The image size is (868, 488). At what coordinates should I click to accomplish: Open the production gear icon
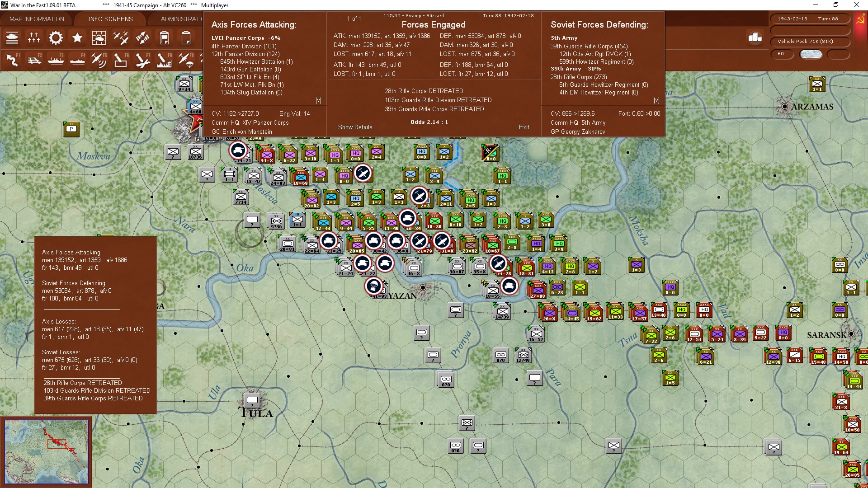click(56, 38)
